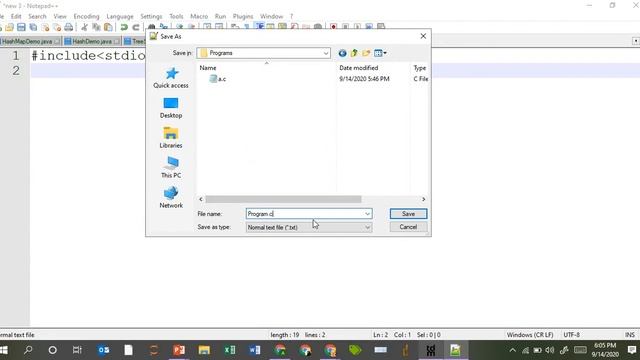Create a new folder via dialog icon

pyautogui.click(x=366, y=53)
